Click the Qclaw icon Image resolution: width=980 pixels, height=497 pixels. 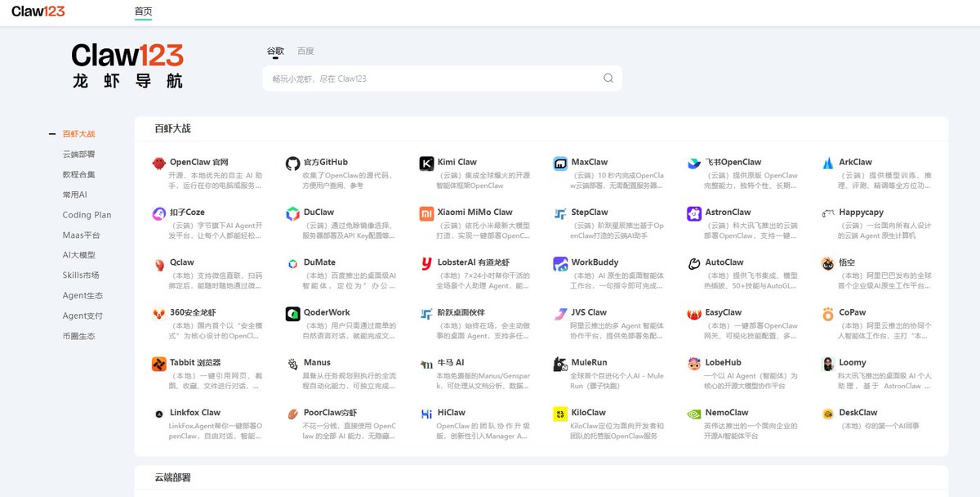159,264
